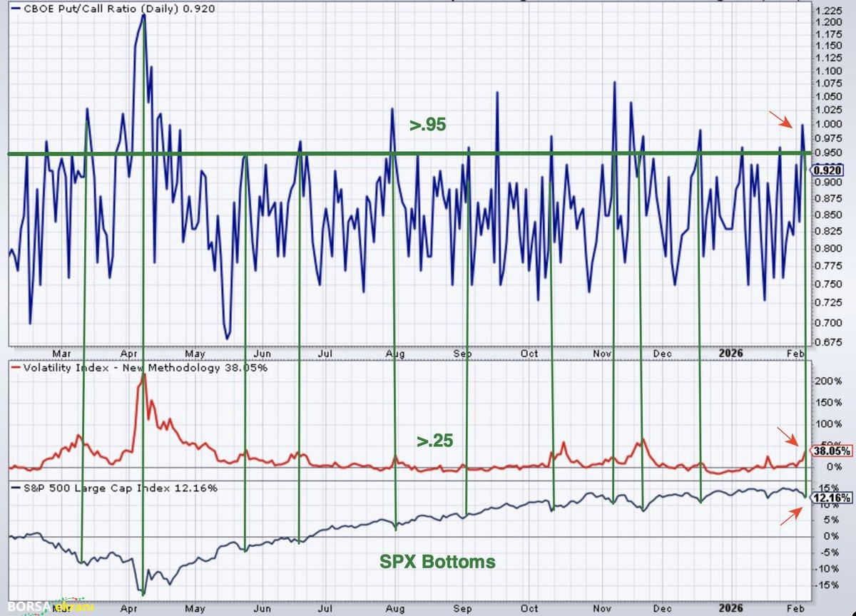This screenshot has width=856, height=616.
Task: Click the 38.05% current value tag
Action: tap(832, 451)
